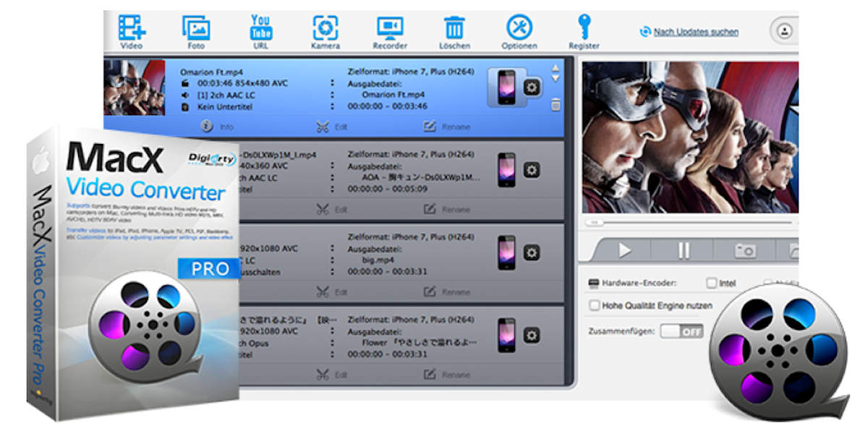868x447 pixels.
Task: Click Edit for Omarion Ft.mp4
Action: [333, 127]
